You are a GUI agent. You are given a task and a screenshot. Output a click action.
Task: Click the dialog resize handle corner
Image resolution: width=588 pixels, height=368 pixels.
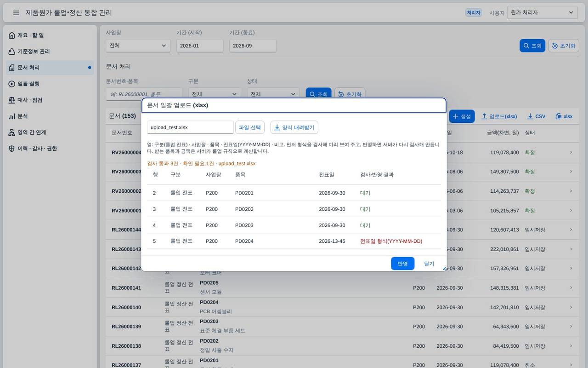[444, 268]
